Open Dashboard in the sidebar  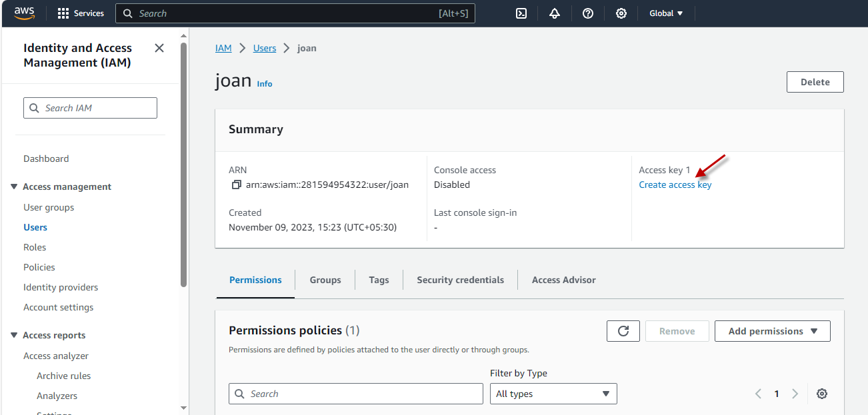click(x=46, y=159)
